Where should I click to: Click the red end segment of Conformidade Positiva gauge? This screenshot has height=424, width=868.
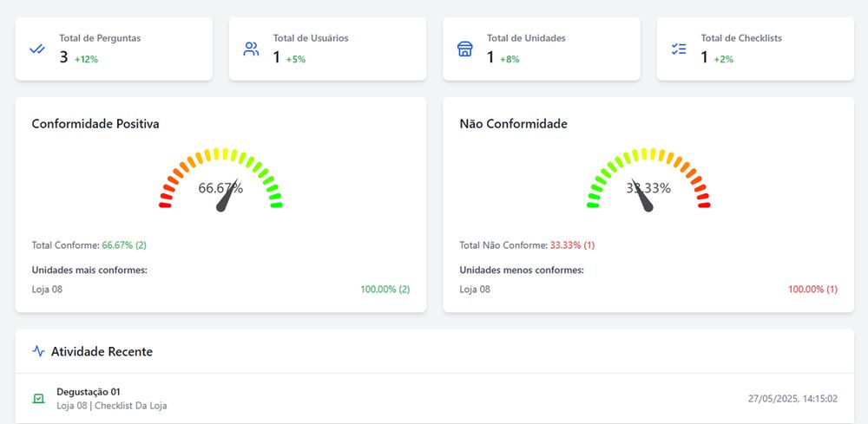tap(165, 205)
